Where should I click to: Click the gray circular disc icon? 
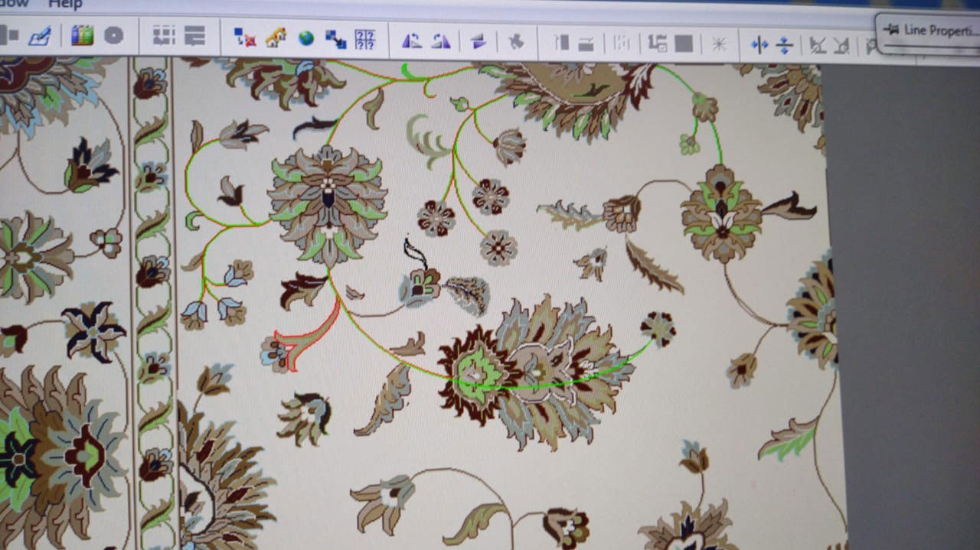click(x=113, y=36)
